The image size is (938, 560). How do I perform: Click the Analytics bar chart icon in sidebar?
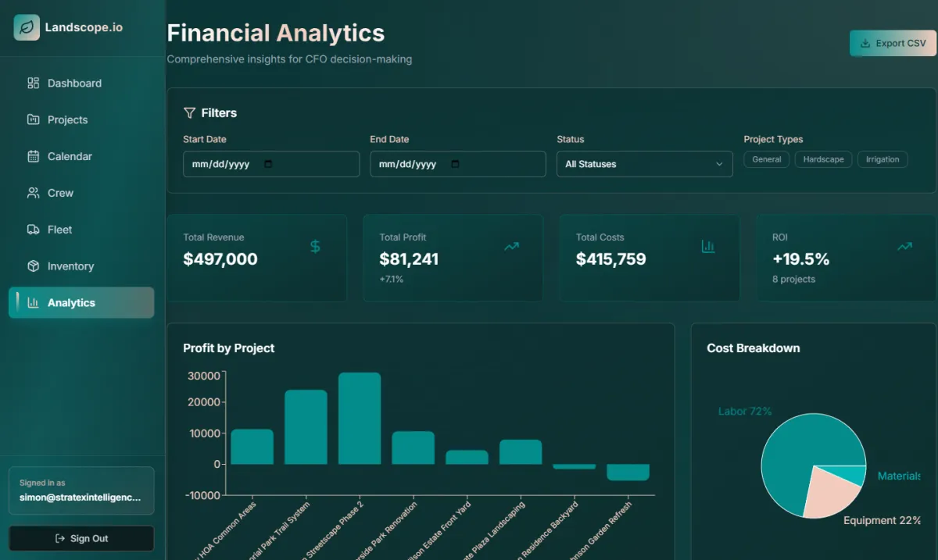coord(33,303)
